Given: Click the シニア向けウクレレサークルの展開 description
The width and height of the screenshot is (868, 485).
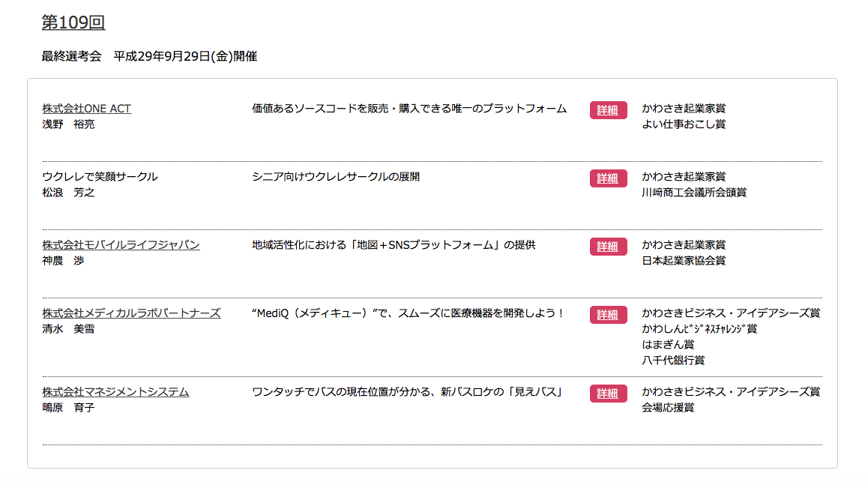Looking at the screenshot, I should coord(336,177).
